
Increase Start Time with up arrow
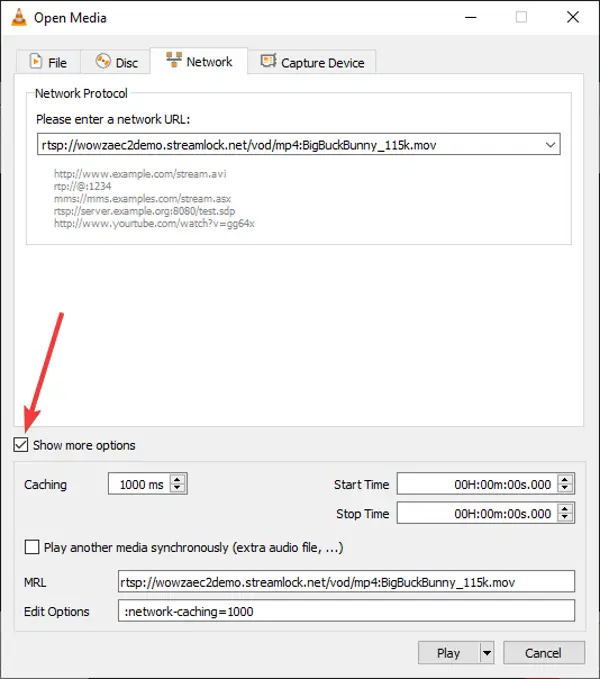pyautogui.click(x=565, y=479)
